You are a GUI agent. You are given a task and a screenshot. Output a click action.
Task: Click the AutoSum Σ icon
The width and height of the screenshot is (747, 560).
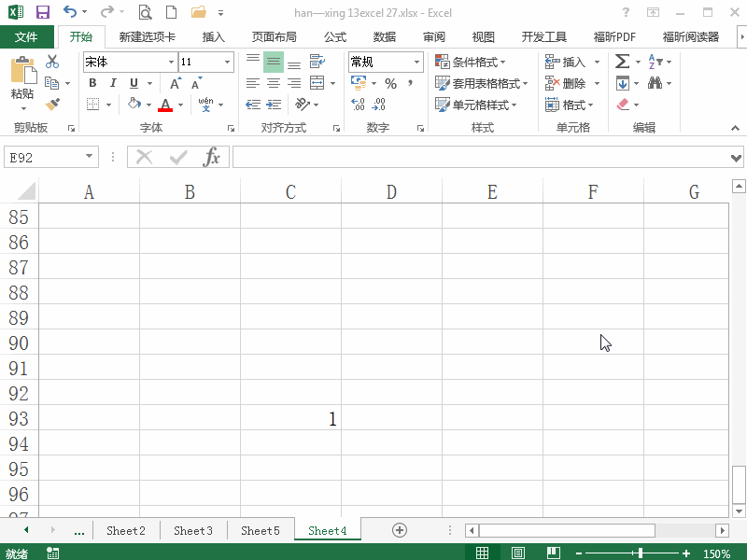621,61
